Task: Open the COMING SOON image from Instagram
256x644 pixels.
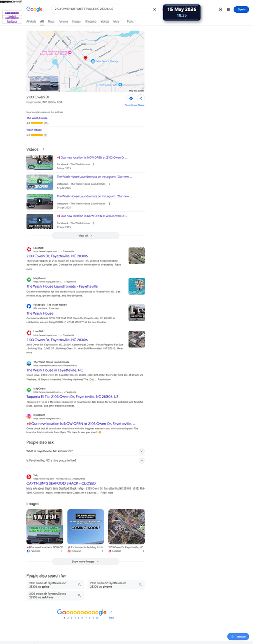Action: (86, 527)
